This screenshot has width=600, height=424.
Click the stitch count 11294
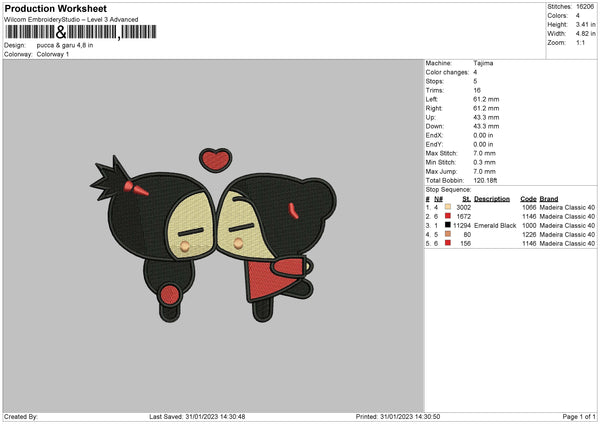coord(462,225)
